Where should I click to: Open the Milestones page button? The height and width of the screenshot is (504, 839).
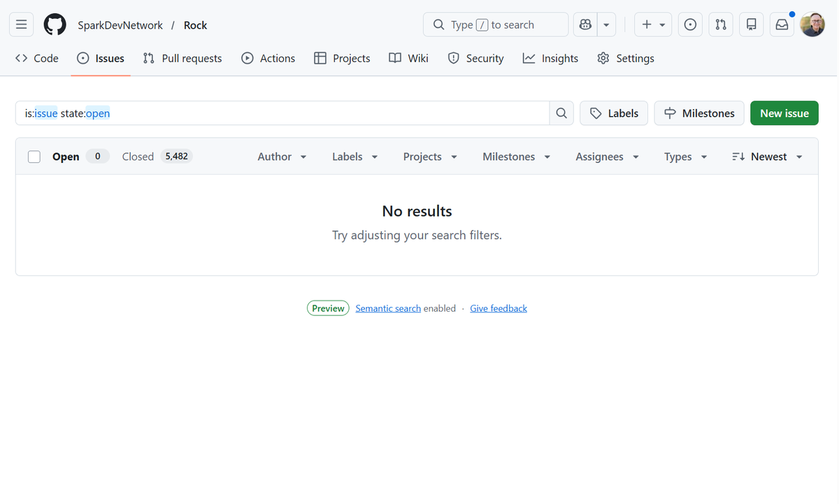pyautogui.click(x=699, y=113)
